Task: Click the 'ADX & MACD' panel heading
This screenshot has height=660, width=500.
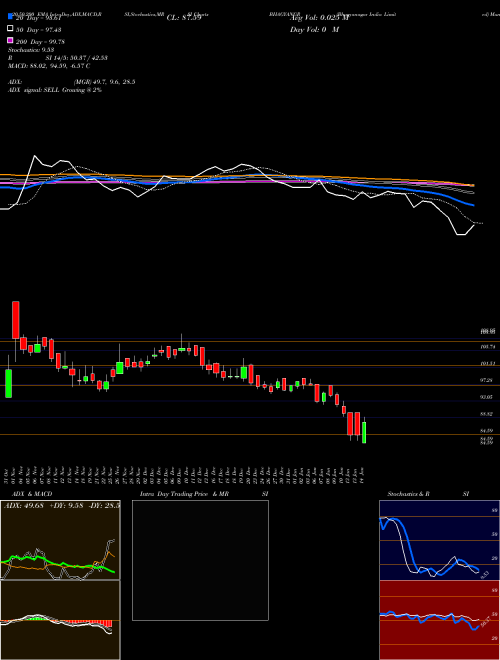Action: (x=32, y=494)
